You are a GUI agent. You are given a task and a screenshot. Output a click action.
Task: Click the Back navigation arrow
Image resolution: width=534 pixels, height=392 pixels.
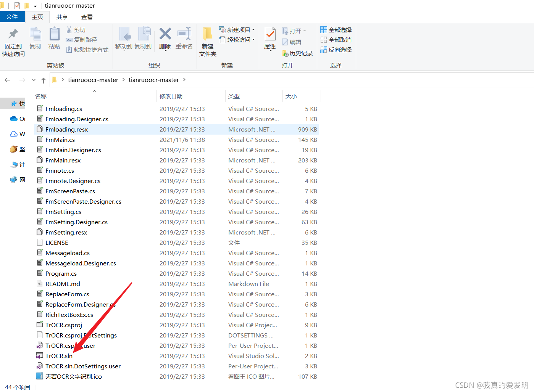[8, 80]
